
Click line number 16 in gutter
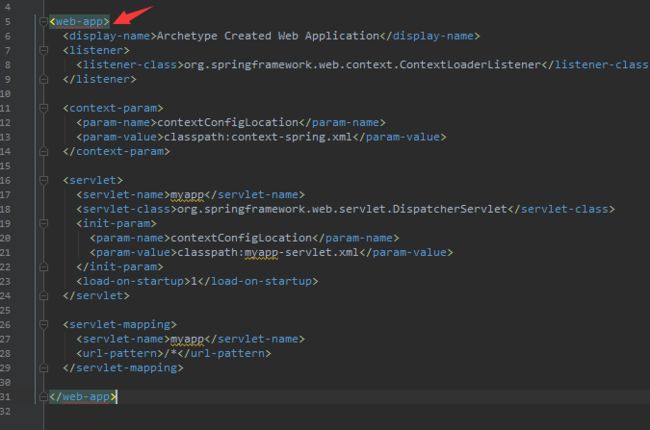point(5,180)
